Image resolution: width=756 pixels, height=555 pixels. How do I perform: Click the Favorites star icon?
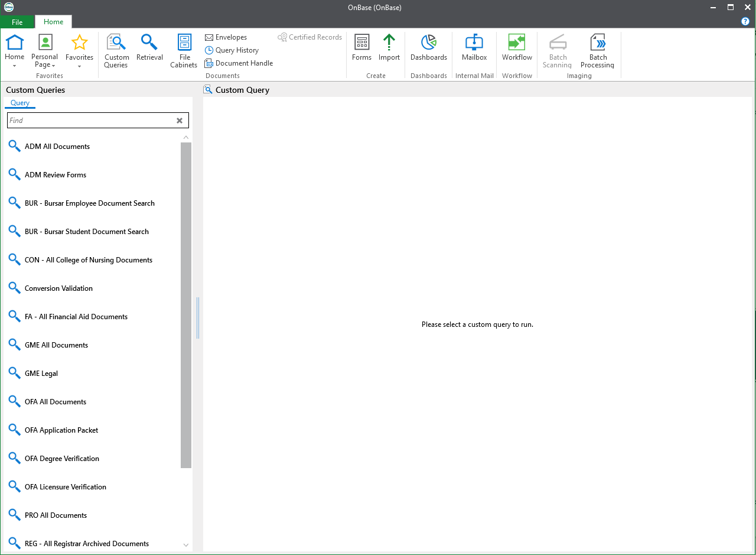point(79,43)
